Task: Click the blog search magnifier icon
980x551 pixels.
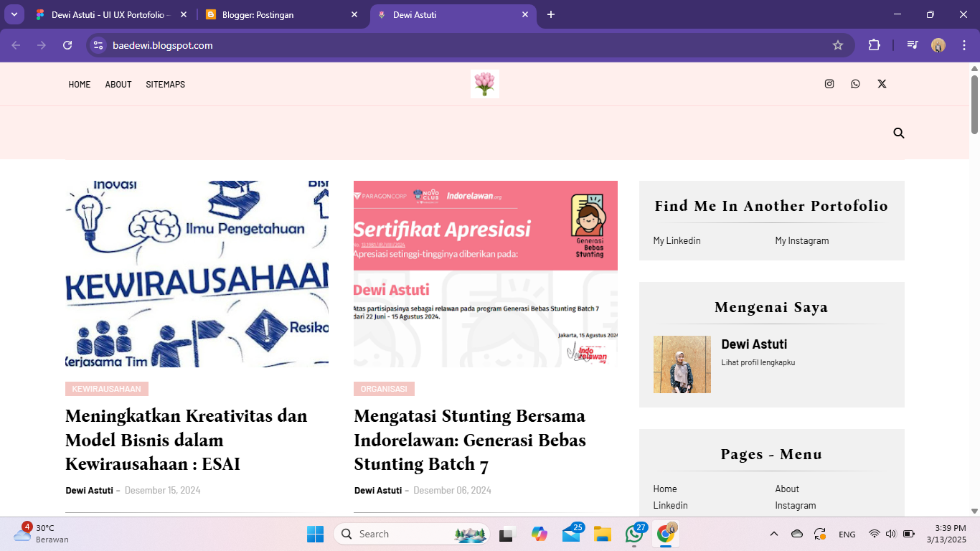Action: pos(899,133)
